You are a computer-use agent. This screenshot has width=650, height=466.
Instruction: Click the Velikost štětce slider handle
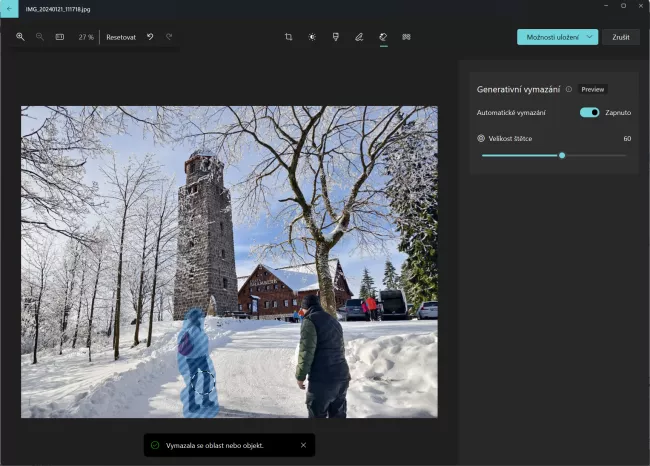[x=562, y=155]
